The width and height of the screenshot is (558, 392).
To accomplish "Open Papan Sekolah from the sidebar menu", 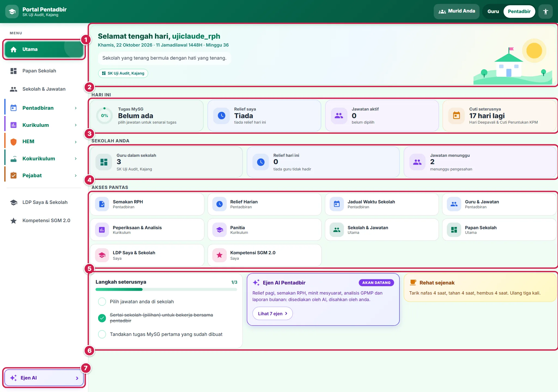I will [44, 71].
